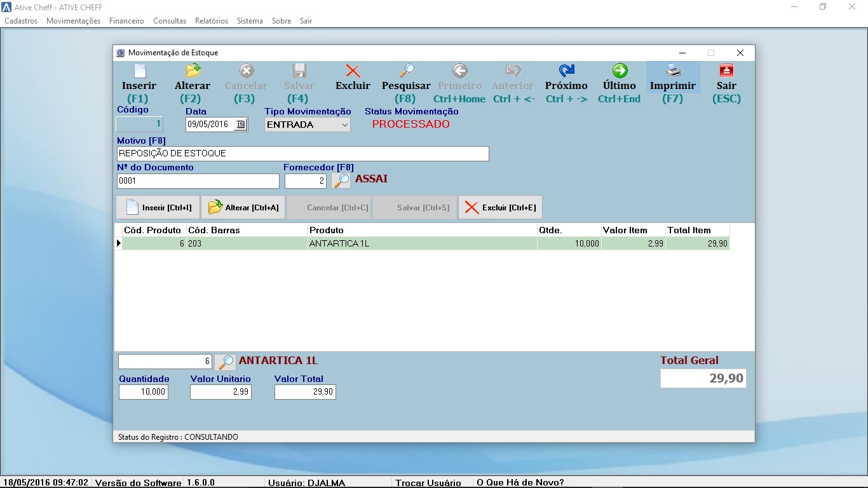
Task: Click the Salvar (F4) diskette icon
Action: pos(299,70)
